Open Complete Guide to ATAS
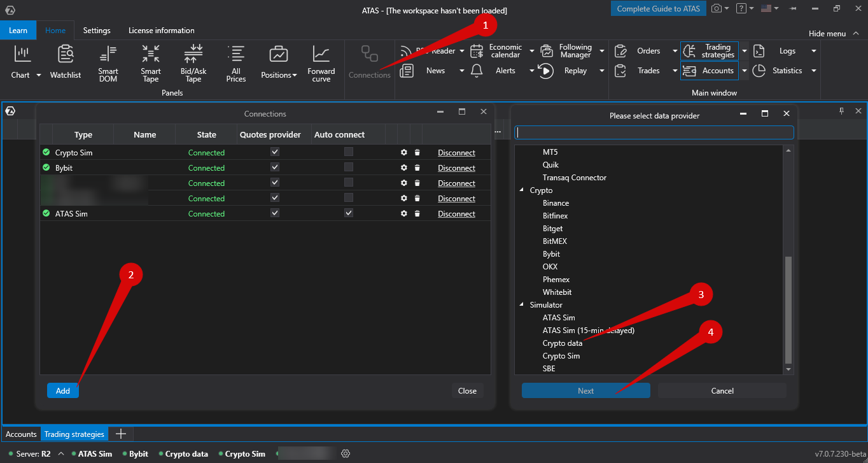This screenshot has width=868, height=463. coord(659,9)
